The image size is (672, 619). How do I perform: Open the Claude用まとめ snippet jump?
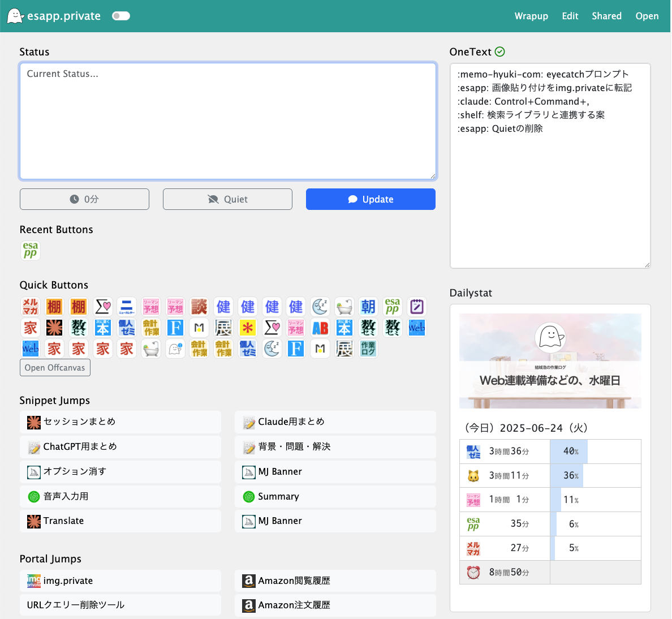[335, 422]
